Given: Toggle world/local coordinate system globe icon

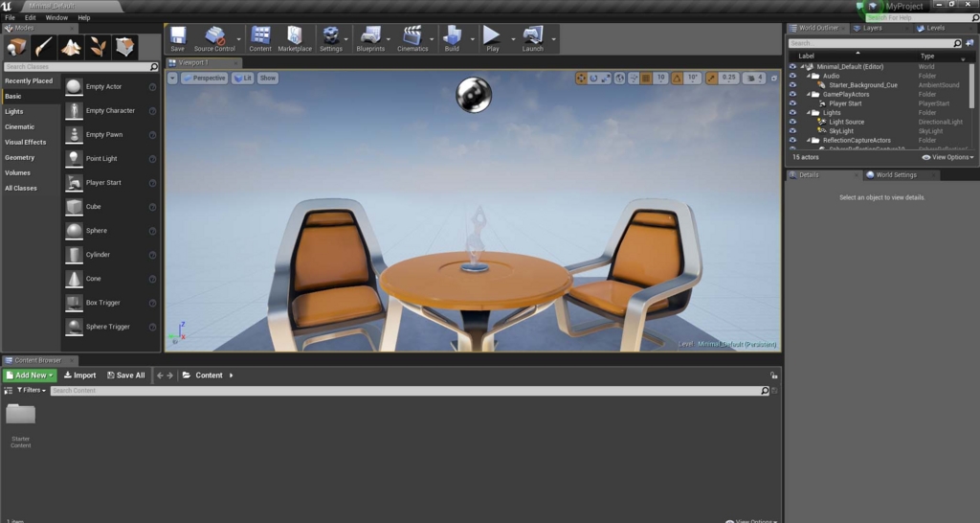Looking at the screenshot, I should 619,79.
